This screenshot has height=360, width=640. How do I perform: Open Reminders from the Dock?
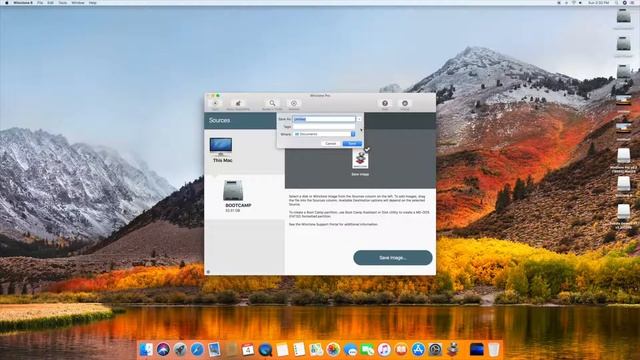[x=299, y=350]
